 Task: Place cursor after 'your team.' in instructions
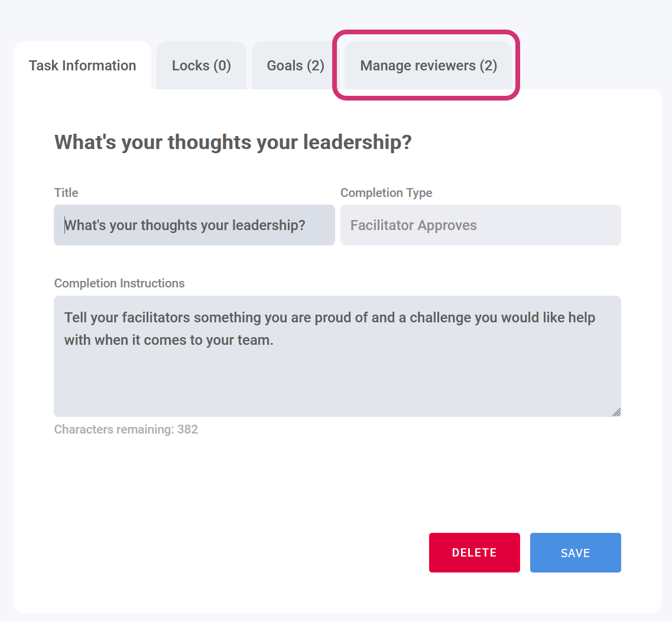coord(274,341)
